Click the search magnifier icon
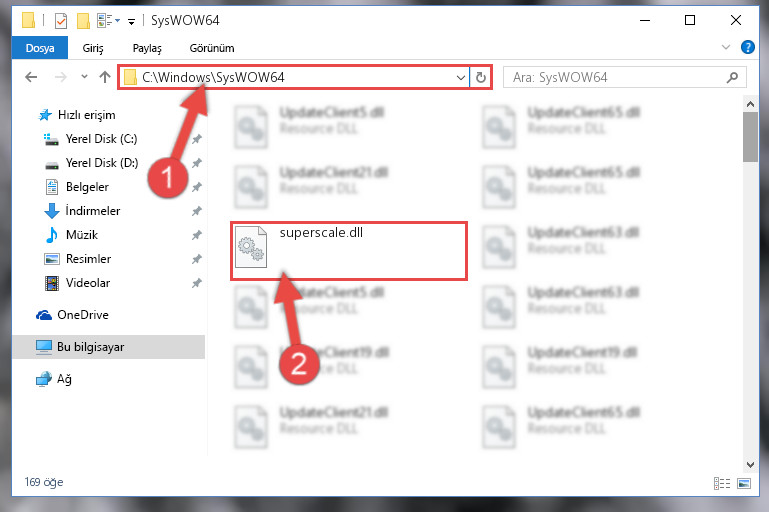The image size is (769, 512). (x=732, y=77)
